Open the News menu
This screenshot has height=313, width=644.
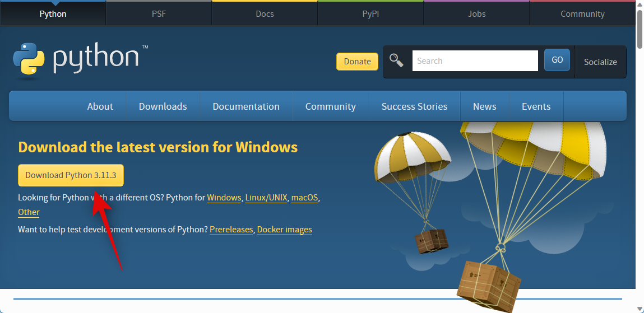[x=485, y=106]
